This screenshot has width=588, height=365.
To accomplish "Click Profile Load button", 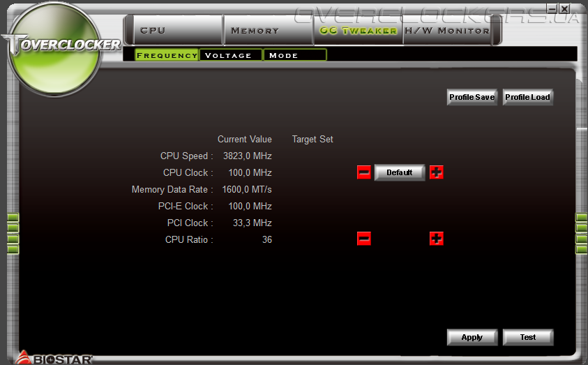I will tap(527, 97).
